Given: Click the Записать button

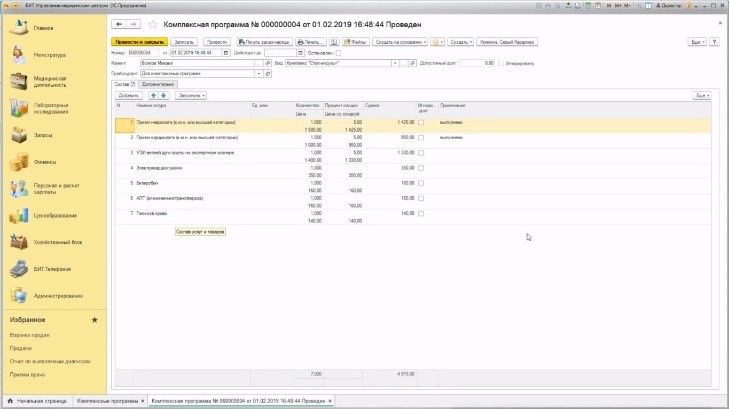Looking at the screenshot, I should coord(183,42).
